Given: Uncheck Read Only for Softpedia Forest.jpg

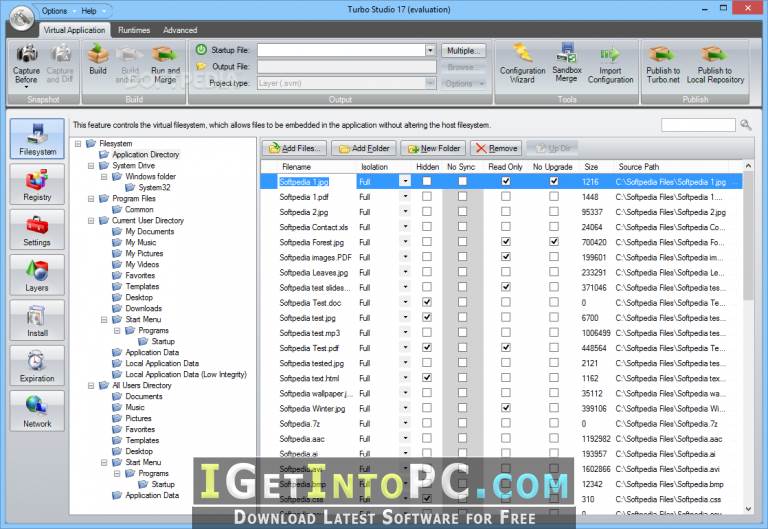Looking at the screenshot, I should pyautogui.click(x=506, y=241).
